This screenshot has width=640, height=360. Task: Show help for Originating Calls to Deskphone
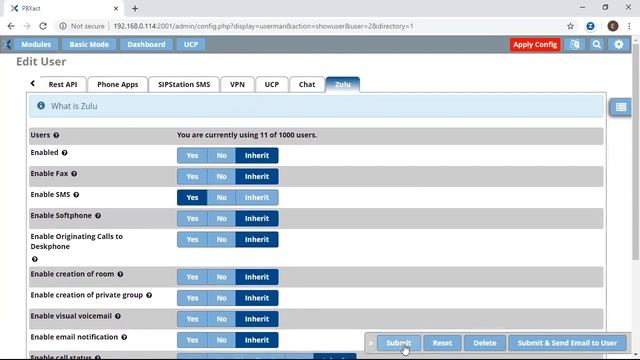pos(35,259)
